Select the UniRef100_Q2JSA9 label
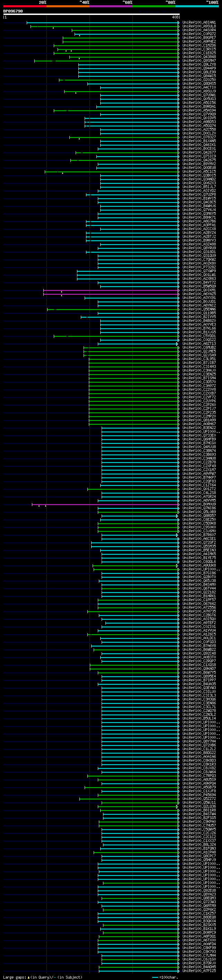Viewport: 222px width, 980px height. pyautogui.click(x=199, y=355)
